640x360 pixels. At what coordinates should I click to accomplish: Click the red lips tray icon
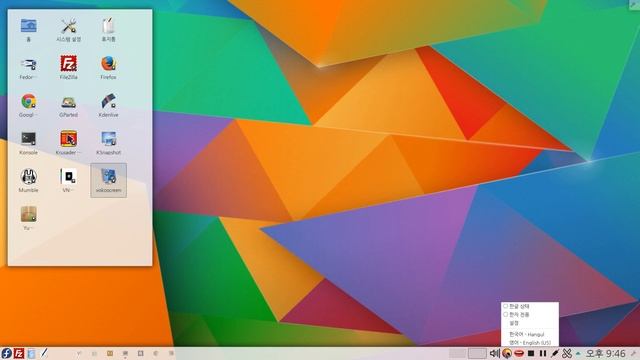coord(519,353)
